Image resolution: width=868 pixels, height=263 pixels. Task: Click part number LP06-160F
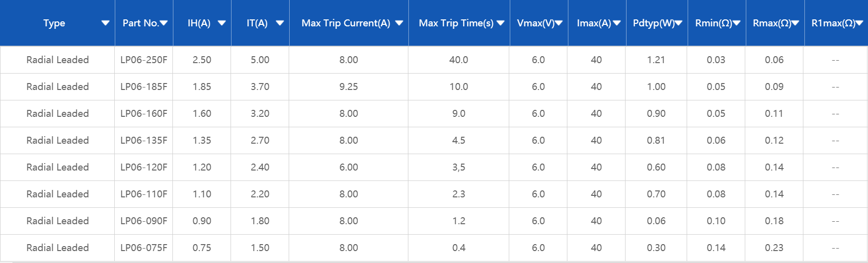(144, 113)
